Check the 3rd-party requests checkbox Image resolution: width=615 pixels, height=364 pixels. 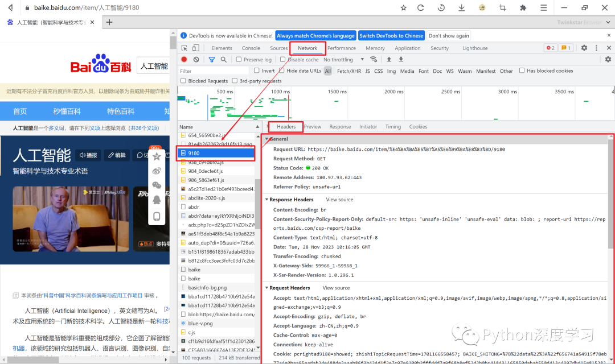click(x=235, y=81)
